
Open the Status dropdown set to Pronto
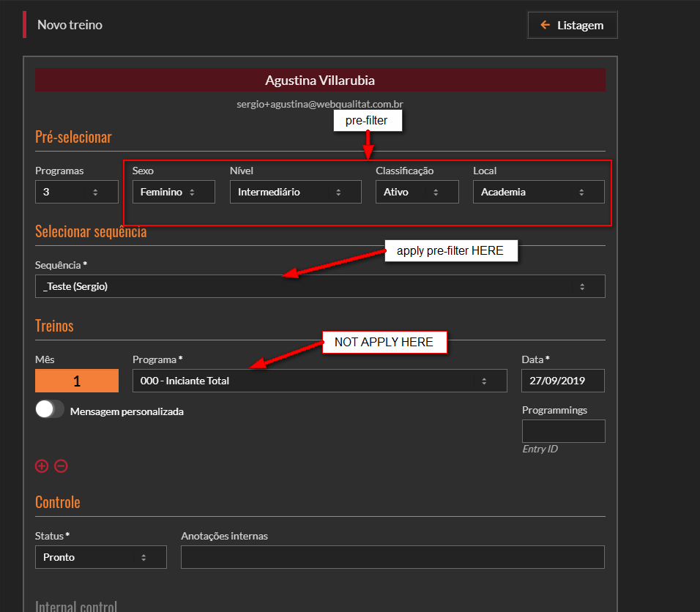(100, 557)
